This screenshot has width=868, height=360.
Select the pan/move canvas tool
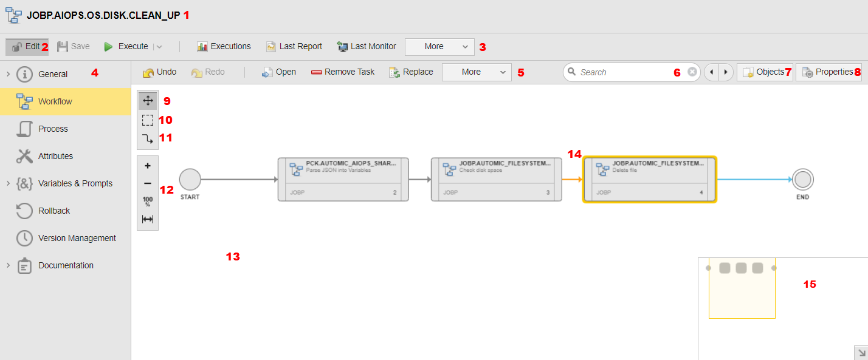coord(148,101)
